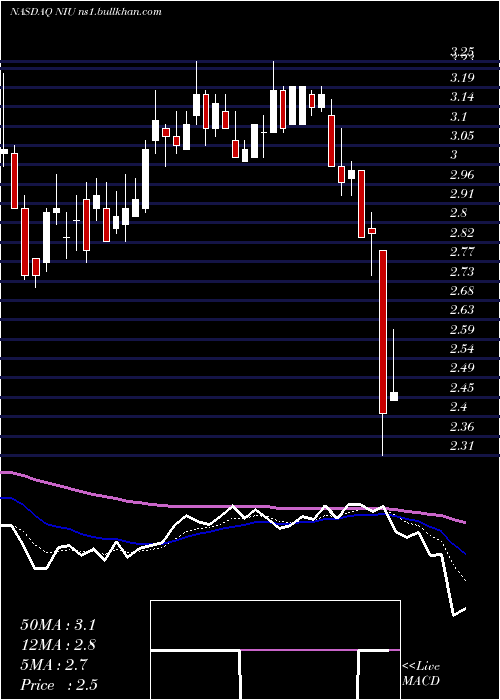500x700 pixels.
Task: Select the 2.59 price axis label
Action: pyautogui.click(x=462, y=330)
